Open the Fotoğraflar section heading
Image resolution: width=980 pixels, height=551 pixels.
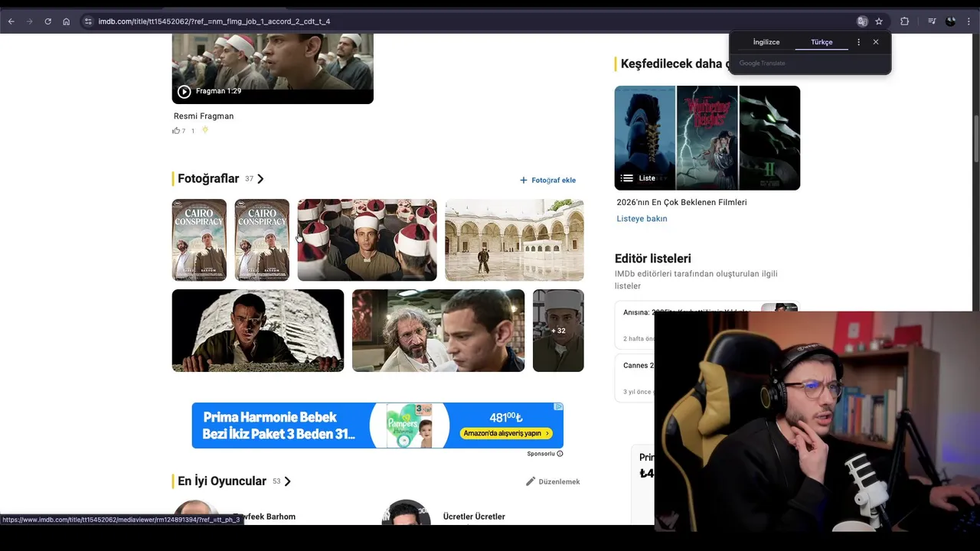pyautogui.click(x=208, y=178)
